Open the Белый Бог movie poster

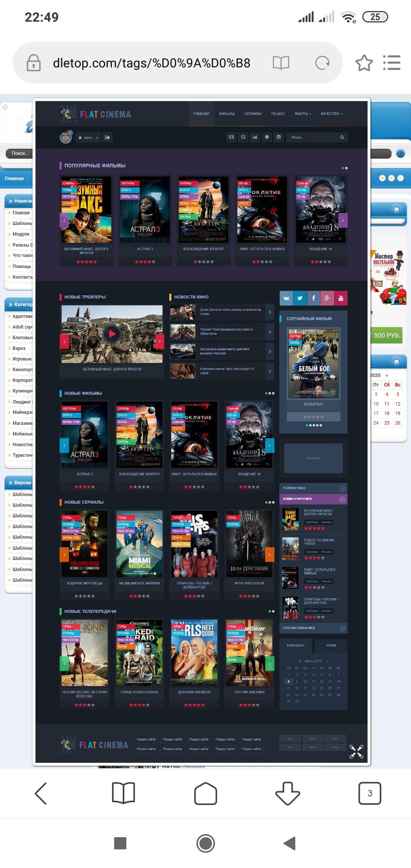(314, 364)
